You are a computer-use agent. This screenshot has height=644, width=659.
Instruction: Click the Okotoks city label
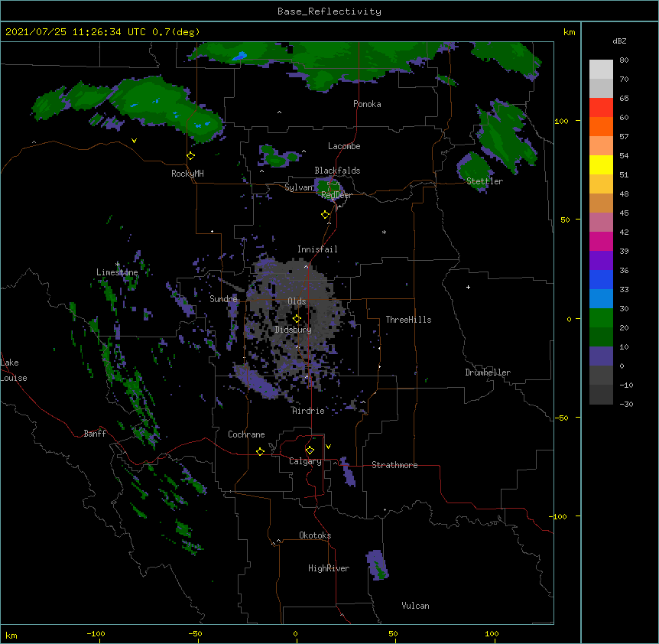315,535
